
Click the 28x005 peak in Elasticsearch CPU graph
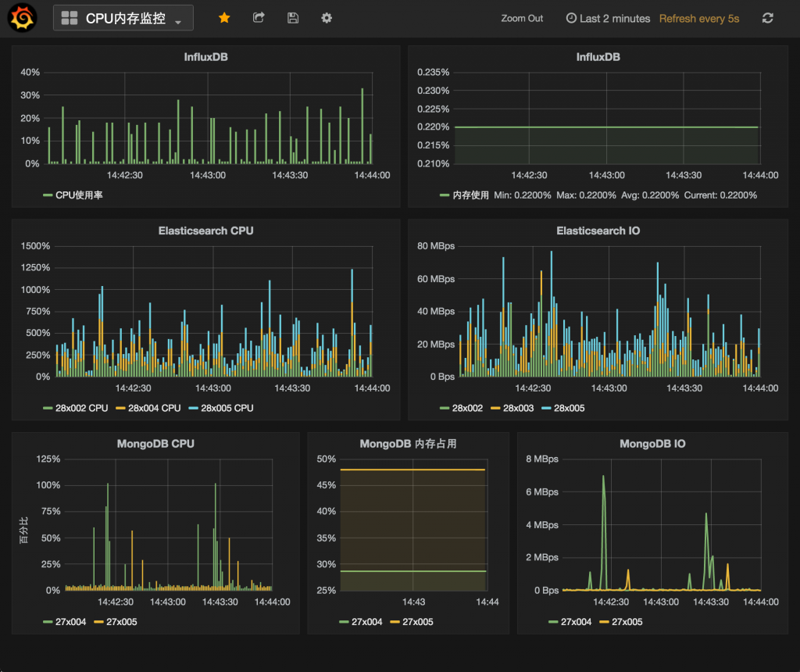click(x=352, y=273)
